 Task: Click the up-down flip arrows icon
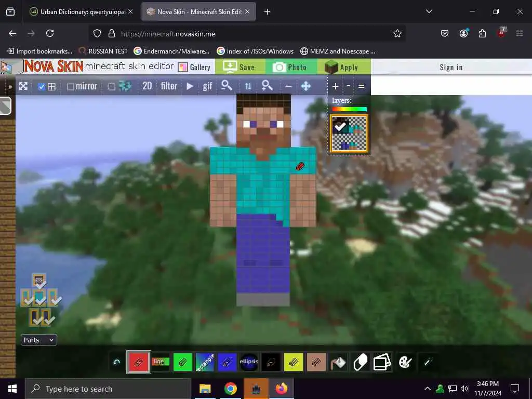pyautogui.click(x=248, y=87)
